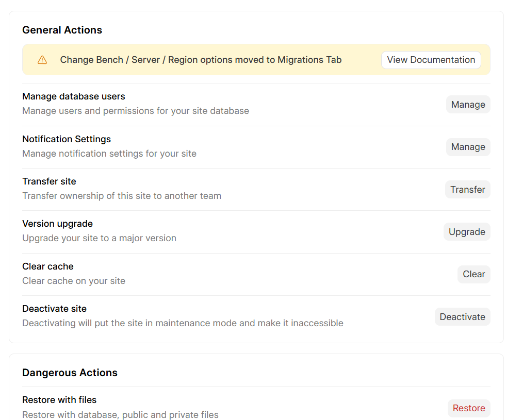Hit the Clear cache button
523x420 pixels.
473,274
